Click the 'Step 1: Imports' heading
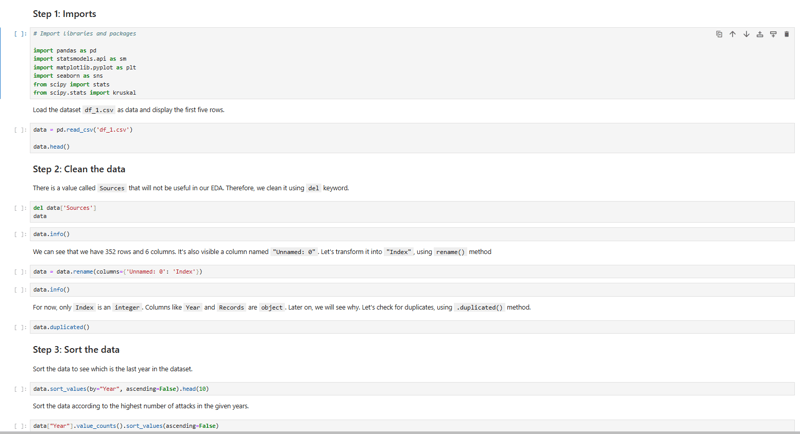Screen dimensions: 800x434 [64, 14]
